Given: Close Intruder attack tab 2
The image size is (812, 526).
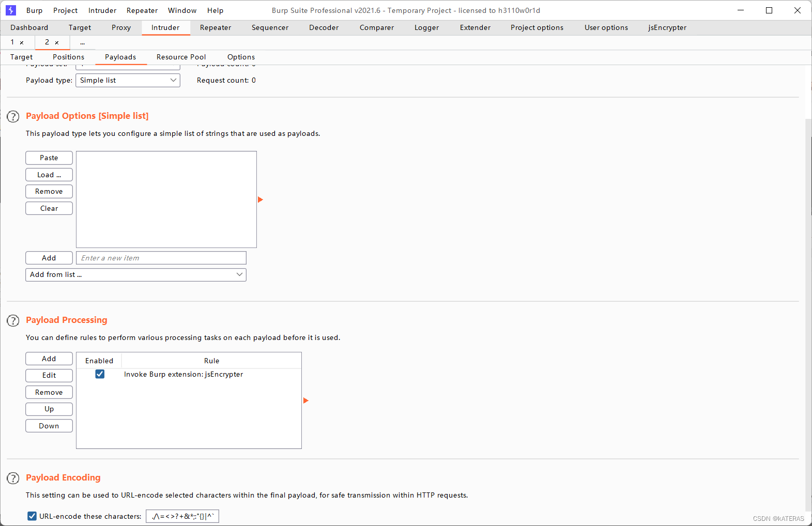Looking at the screenshot, I should coord(57,42).
